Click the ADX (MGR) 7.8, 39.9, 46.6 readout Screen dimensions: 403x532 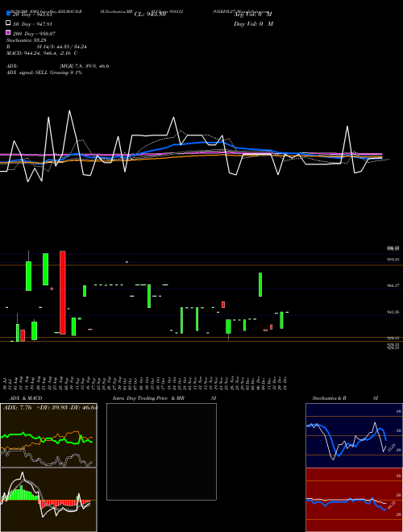[58, 66]
